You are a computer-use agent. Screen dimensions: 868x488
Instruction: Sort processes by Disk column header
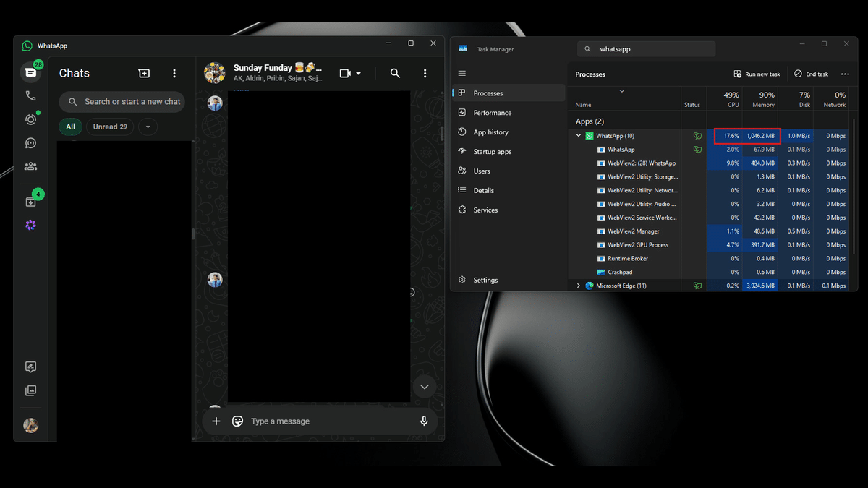(796, 99)
